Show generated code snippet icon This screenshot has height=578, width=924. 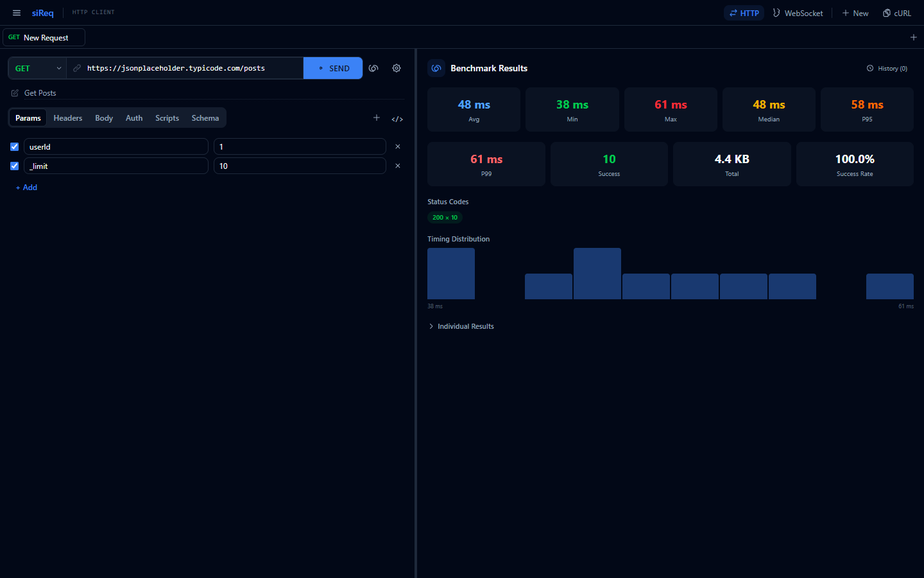397,119
